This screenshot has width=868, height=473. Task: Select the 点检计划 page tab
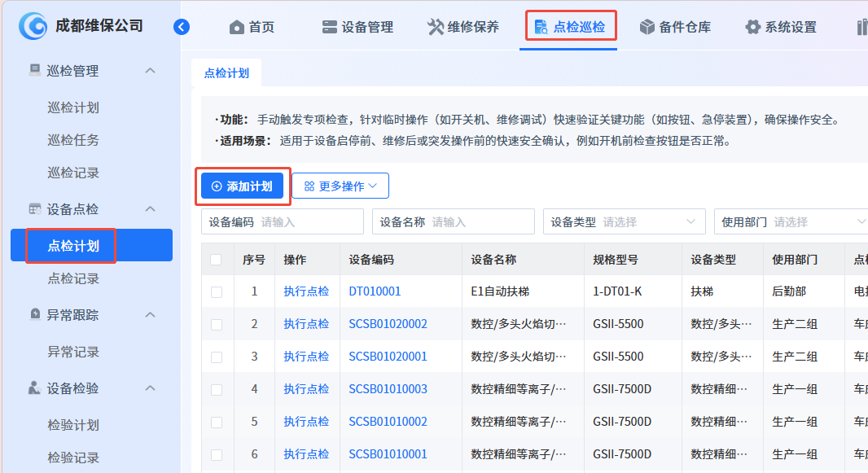click(x=226, y=73)
